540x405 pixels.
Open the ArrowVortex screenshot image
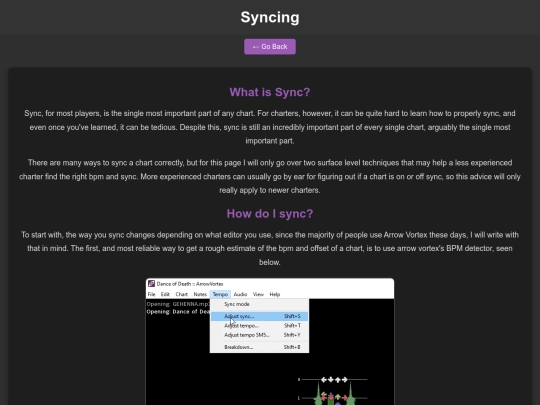coord(270,342)
